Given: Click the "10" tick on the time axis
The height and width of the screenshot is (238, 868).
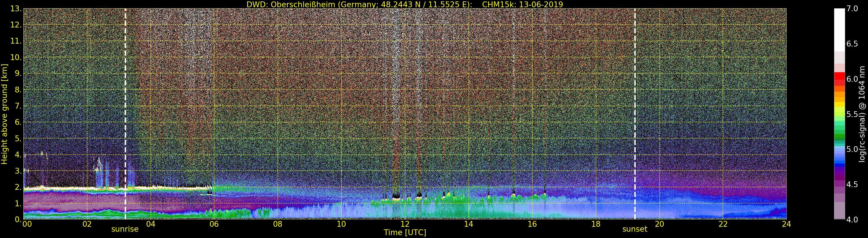Looking at the screenshot, I should click(341, 224).
